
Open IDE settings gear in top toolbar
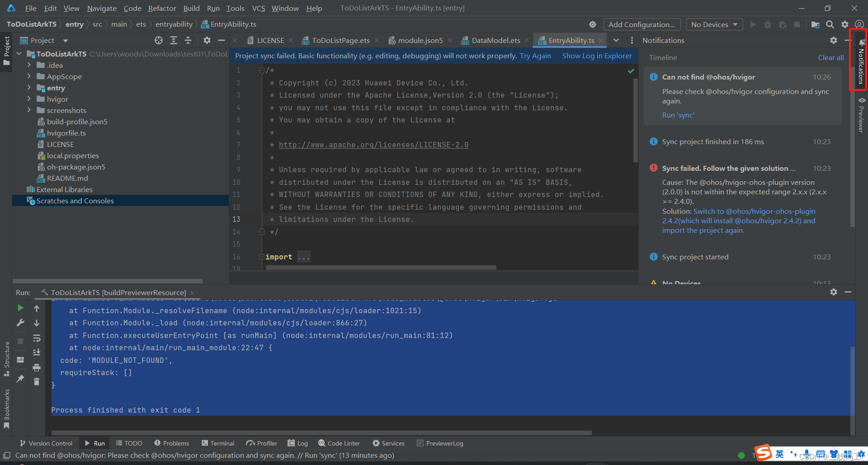[844, 24]
